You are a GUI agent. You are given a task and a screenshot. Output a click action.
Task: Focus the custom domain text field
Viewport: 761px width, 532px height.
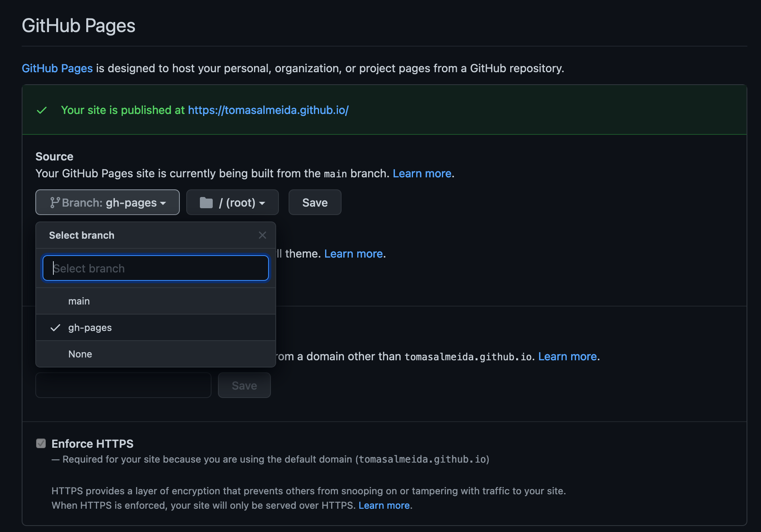coord(124,385)
